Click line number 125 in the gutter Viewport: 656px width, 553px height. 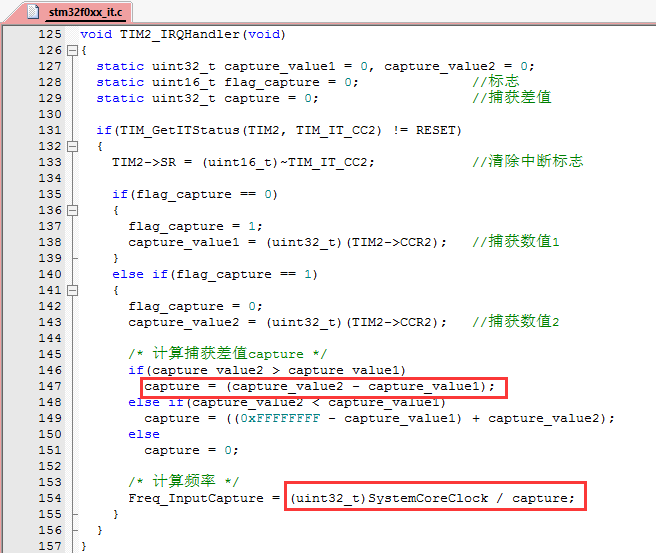(x=50, y=34)
